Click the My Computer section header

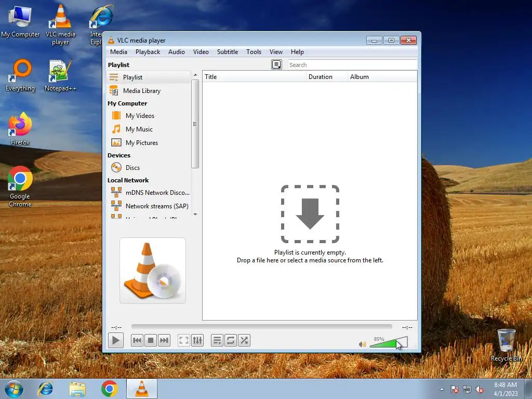pos(127,103)
